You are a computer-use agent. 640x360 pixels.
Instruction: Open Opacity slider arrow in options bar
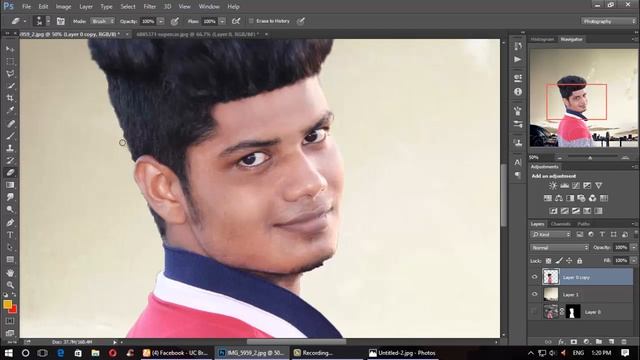161,21
